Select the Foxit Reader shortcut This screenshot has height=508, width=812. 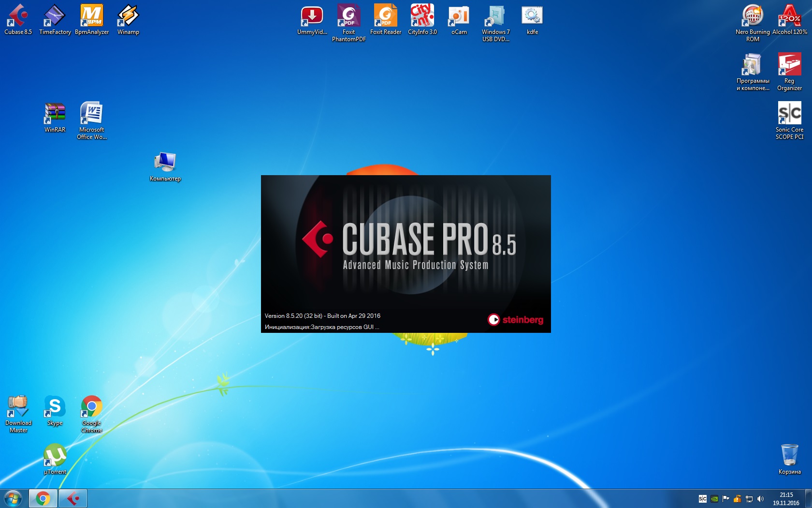coord(386,19)
